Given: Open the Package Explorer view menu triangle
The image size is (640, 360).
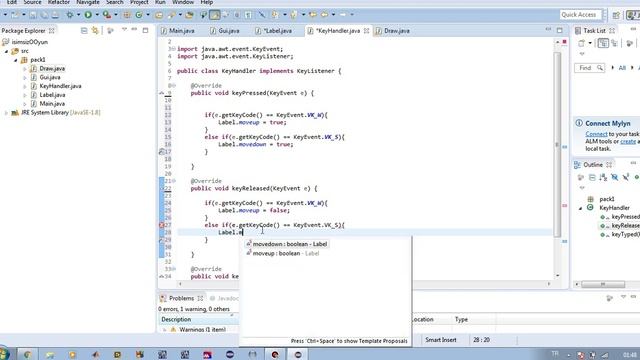Looking at the screenshot, I should [x=124, y=30].
